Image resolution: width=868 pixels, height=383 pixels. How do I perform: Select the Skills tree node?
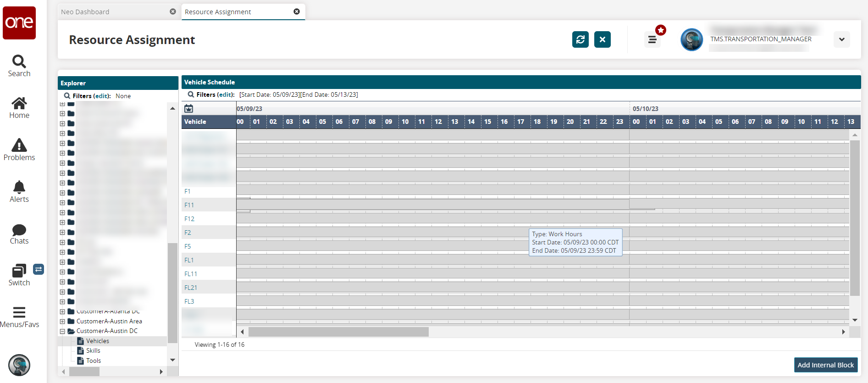93,351
